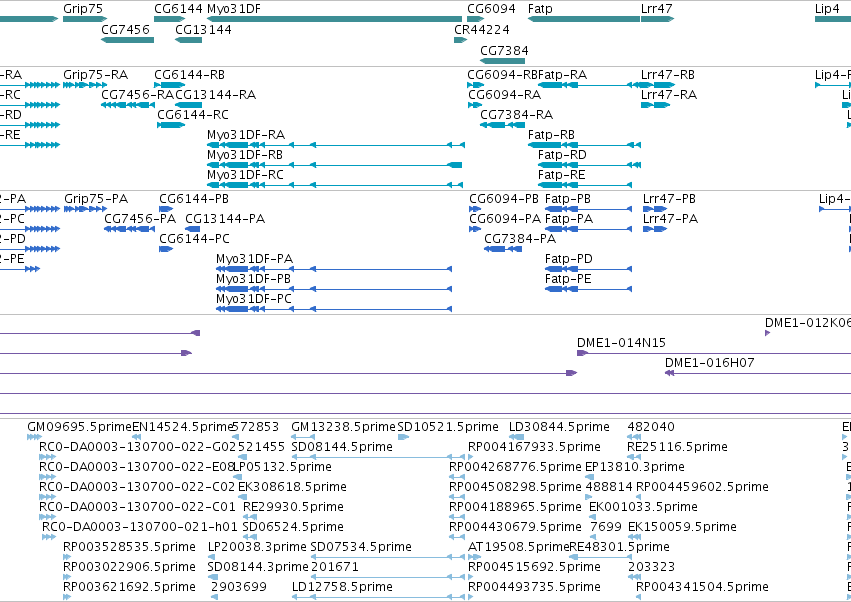This screenshot has width=851, height=602.
Task: Select the EK308618.5prime EST label
Action: click(x=292, y=487)
